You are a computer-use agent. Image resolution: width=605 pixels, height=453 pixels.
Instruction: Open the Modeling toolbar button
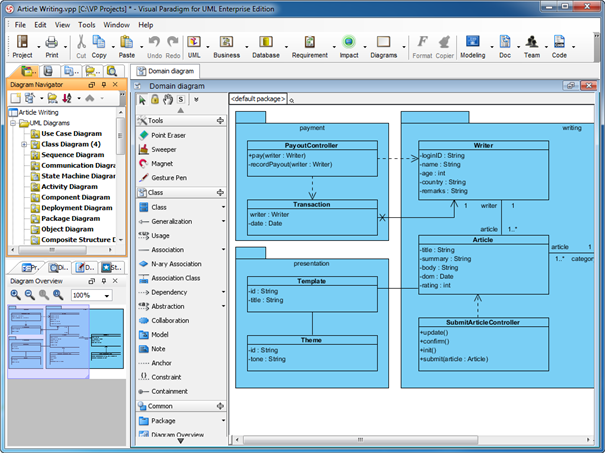pos(473,46)
